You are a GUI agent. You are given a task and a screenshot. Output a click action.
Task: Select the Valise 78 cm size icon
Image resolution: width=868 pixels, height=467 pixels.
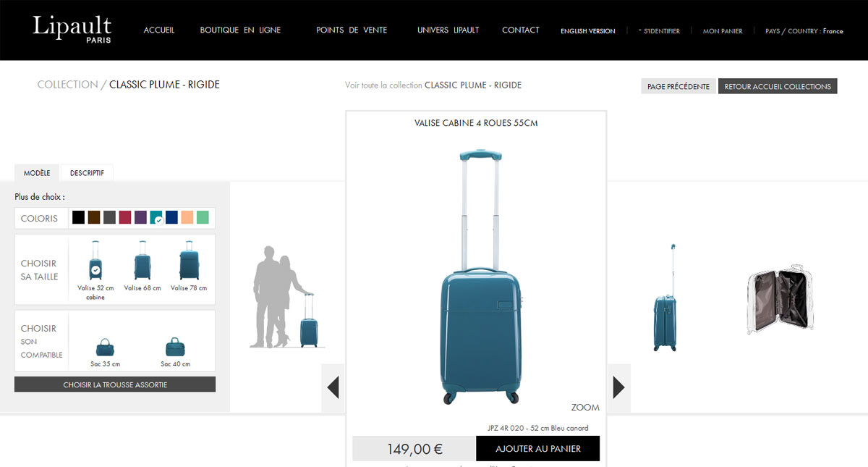(189, 261)
